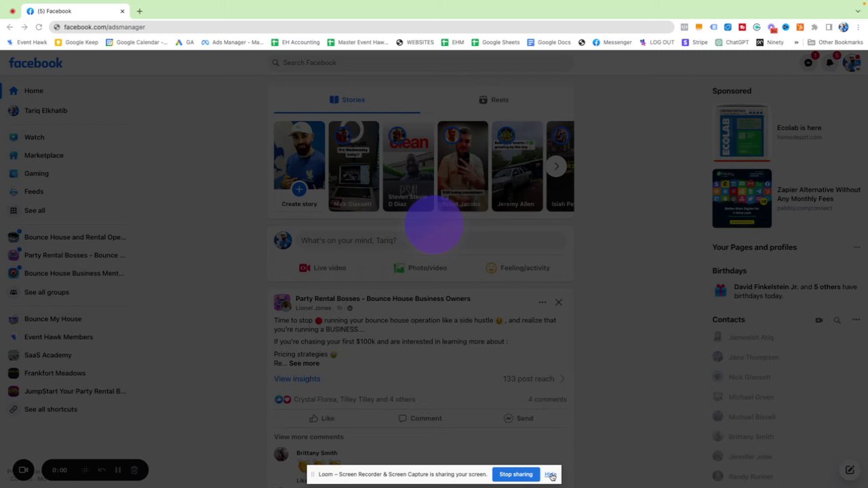Select the (5) Facebook browser tab

[75, 12]
